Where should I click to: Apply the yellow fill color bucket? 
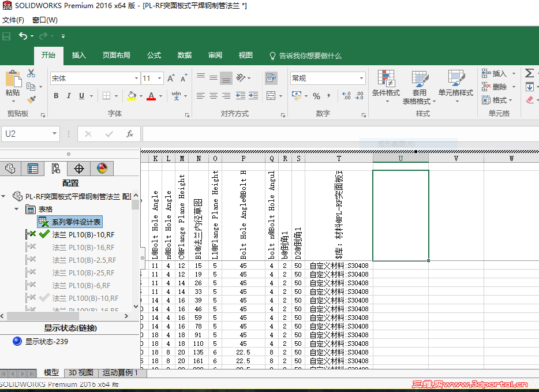pyautogui.click(x=132, y=96)
